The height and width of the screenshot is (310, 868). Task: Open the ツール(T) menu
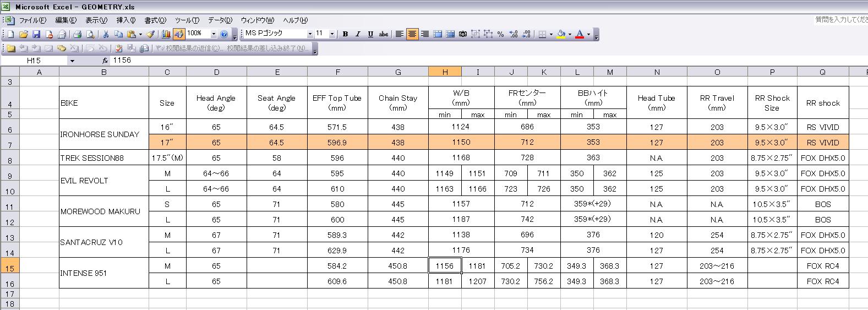[187, 20]
